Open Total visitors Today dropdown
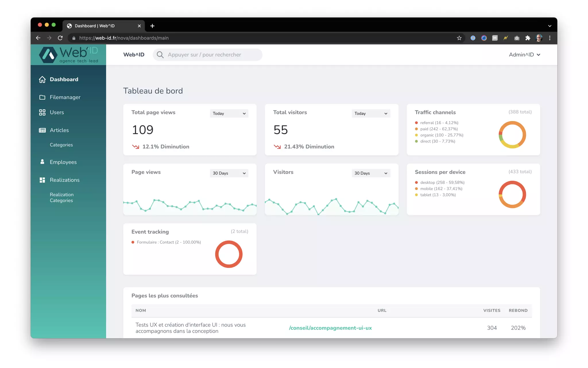 (370, 114)
